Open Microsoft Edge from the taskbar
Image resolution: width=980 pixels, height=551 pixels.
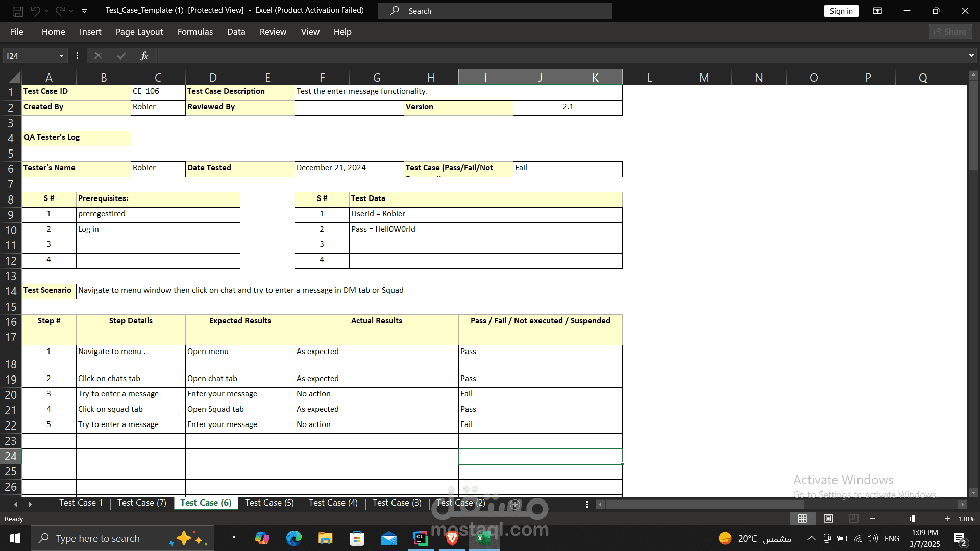294,538
